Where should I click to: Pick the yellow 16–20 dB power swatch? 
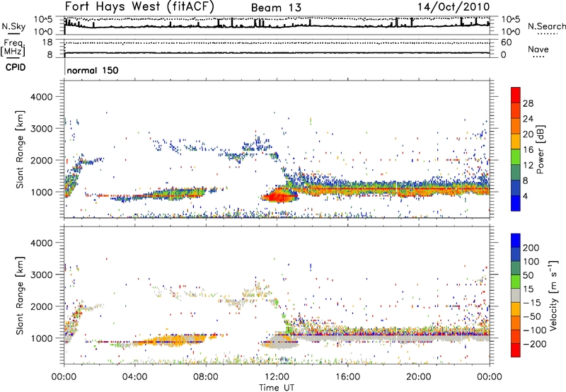pos(516,142)
